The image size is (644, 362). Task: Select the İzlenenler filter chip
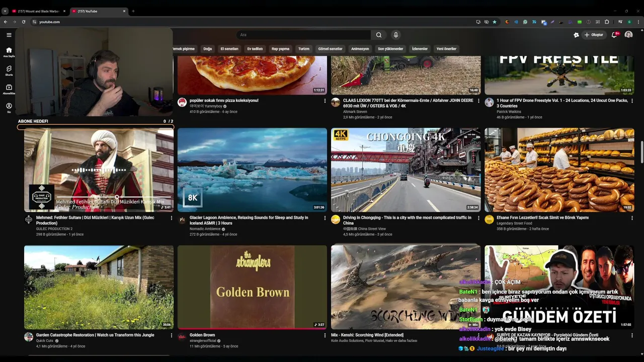[420, 49]
